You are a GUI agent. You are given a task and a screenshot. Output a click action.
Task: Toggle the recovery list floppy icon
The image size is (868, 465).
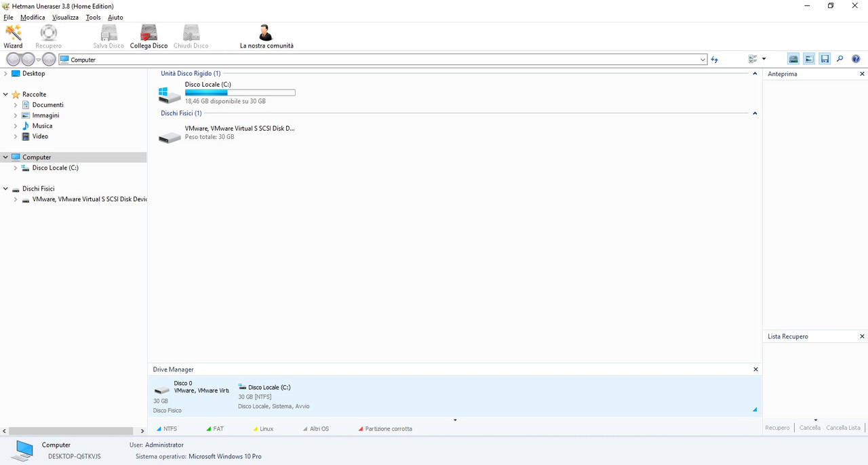[x=825, y=60]
